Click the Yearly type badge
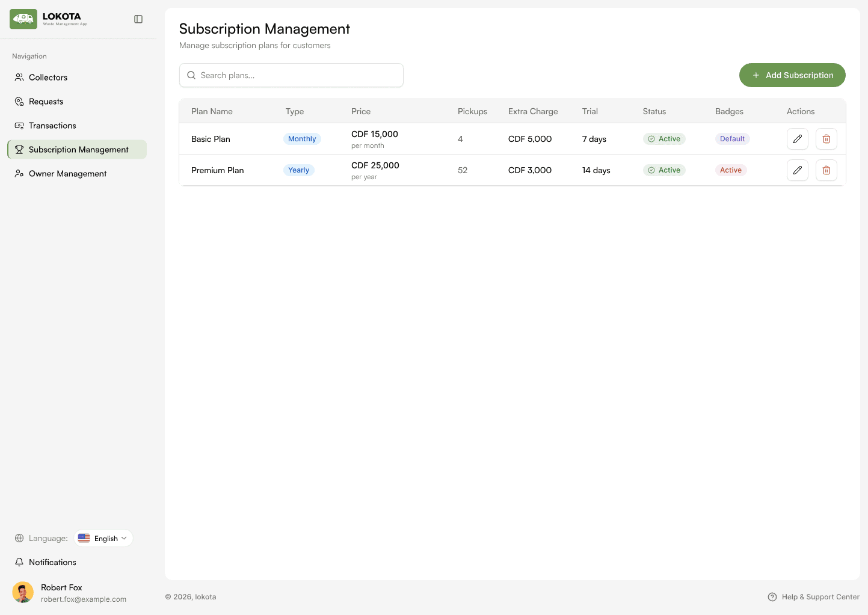The width and height of the screenshot is (868, 615). (298, 170)
